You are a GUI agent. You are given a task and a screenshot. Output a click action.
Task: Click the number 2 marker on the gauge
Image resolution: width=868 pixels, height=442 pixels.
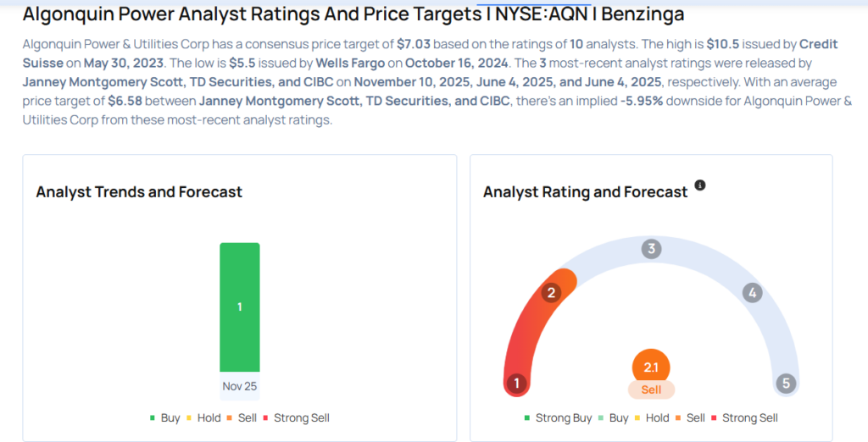coord(551,293)
